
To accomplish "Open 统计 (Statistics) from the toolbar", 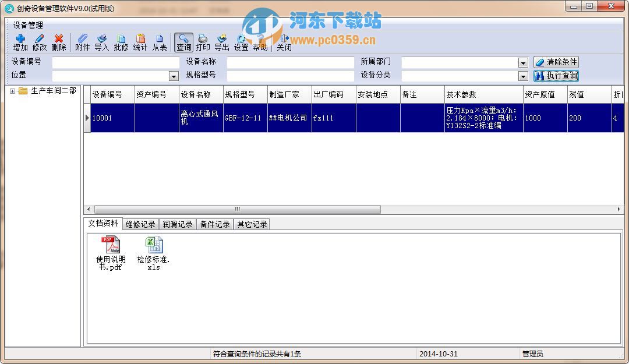I will [140, 43].
